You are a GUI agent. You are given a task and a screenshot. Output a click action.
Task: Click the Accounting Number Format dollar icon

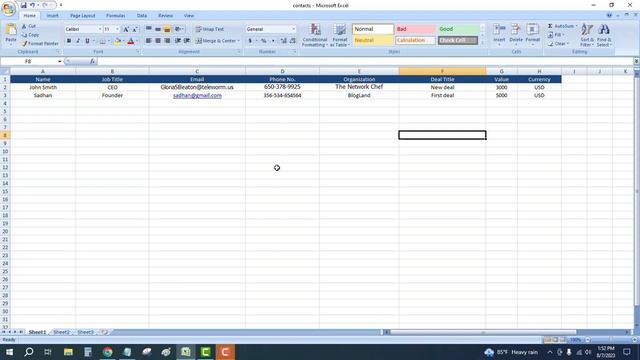(x=250, y=41)
